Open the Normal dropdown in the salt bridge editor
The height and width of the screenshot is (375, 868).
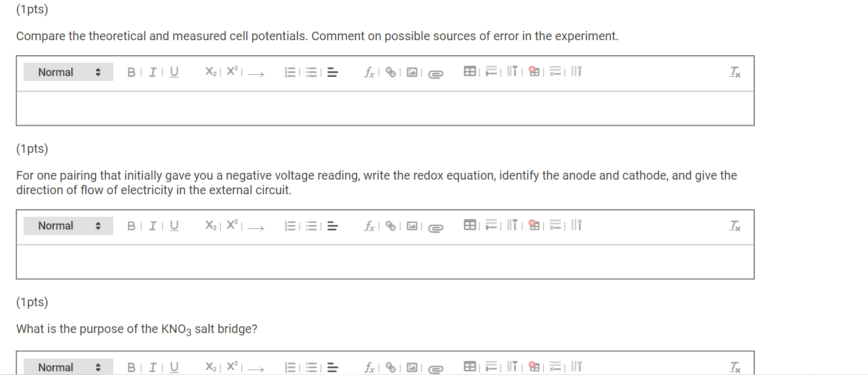point(68,366)
